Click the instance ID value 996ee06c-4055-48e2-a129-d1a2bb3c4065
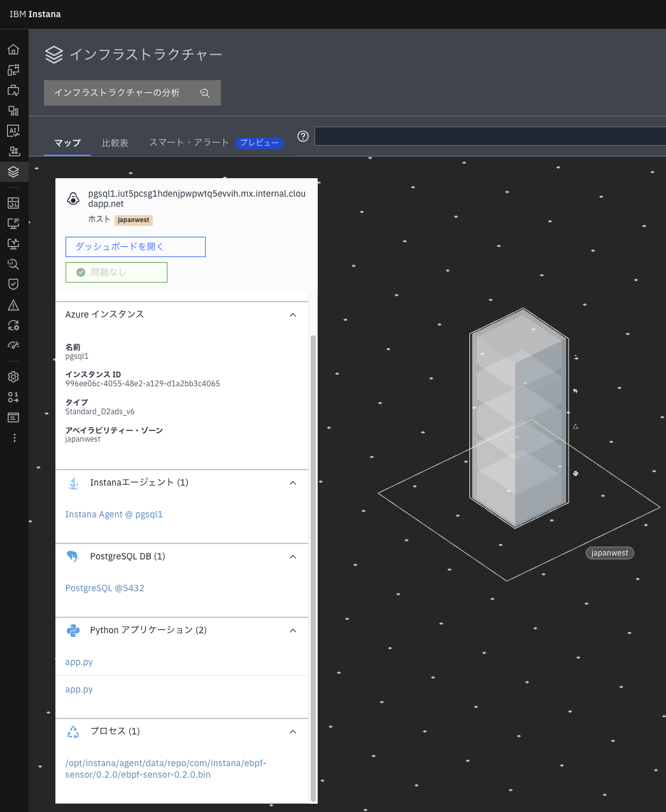Screen dimensions: 666x812 coord(143,384)
